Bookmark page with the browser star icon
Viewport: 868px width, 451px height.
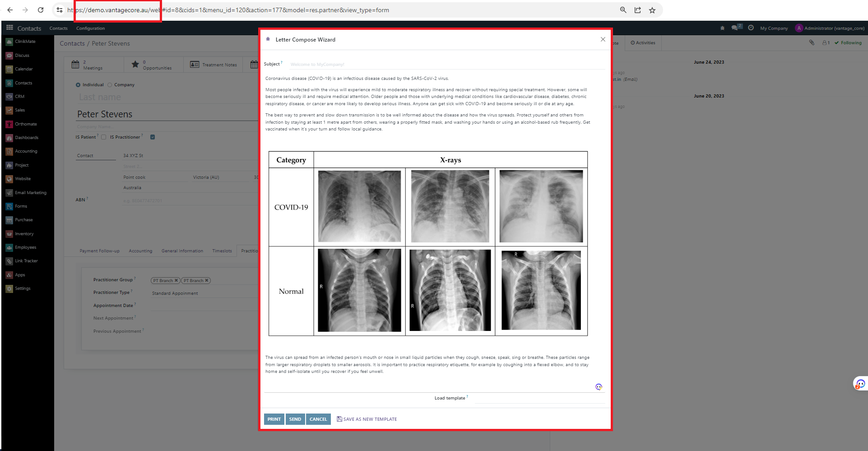[x=652, y=10]
